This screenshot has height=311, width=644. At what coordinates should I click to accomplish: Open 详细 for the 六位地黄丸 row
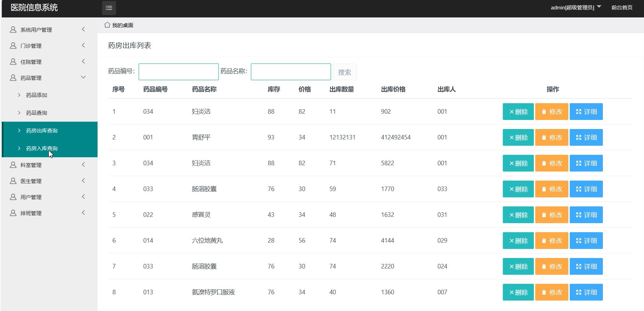pos(586,241)
